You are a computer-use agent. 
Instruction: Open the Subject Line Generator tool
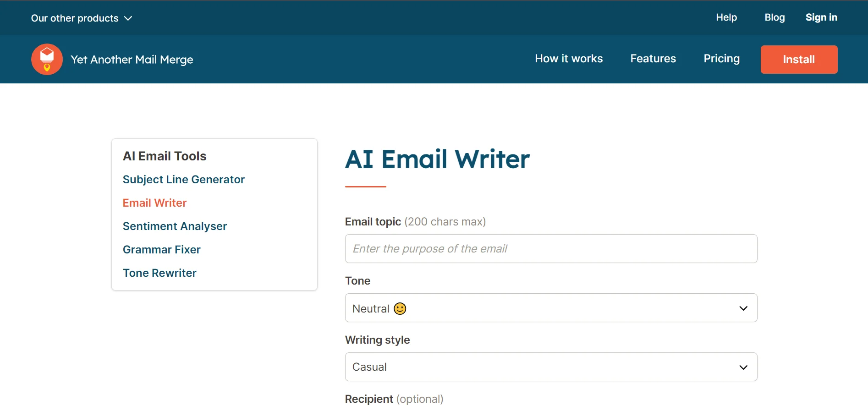tap(183, 180)
